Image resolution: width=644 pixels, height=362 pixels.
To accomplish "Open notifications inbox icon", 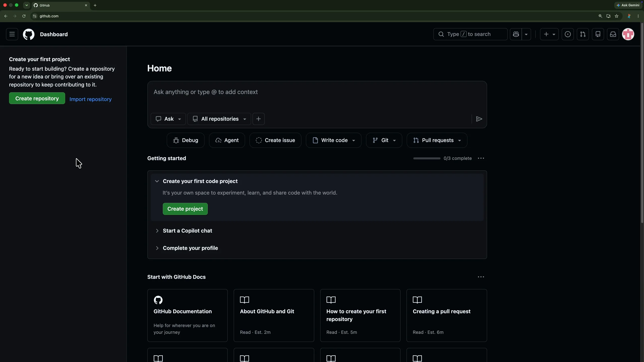I will 613,34.
